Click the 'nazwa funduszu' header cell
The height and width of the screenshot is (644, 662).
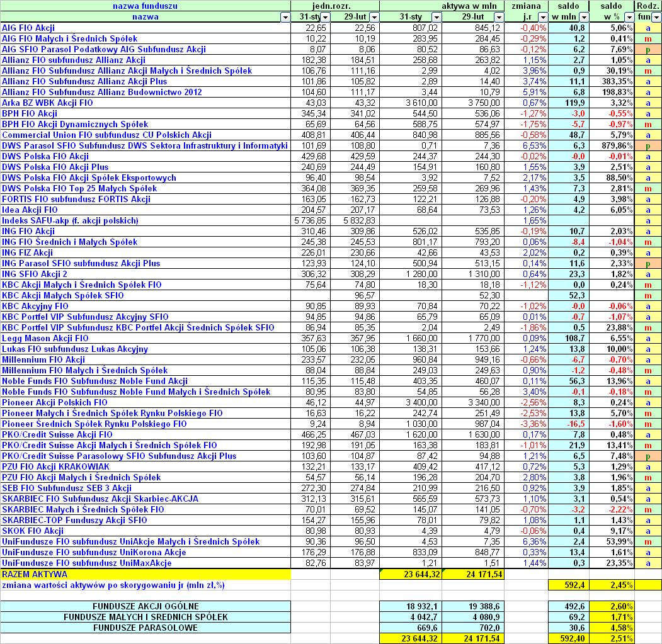pos(145,6)
